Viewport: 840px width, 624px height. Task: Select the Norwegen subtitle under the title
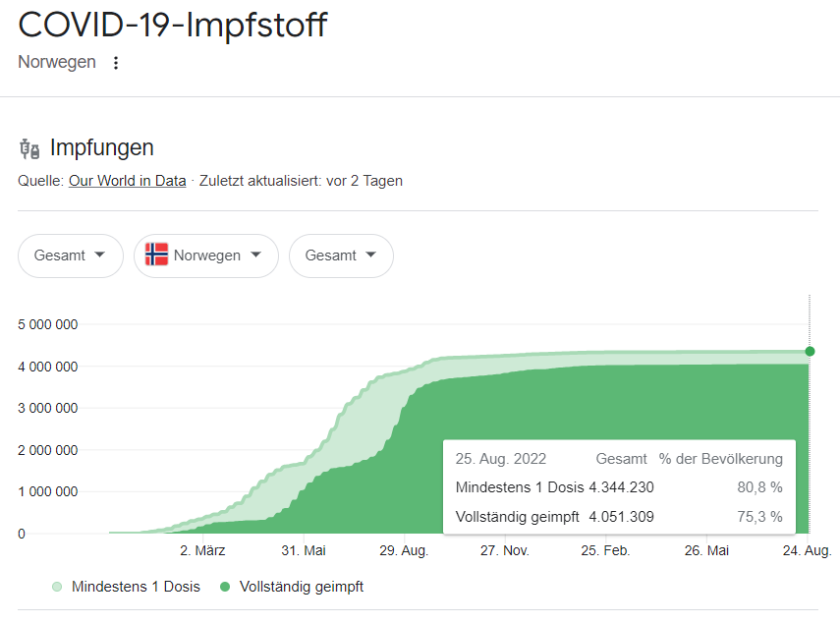(57, 62)
